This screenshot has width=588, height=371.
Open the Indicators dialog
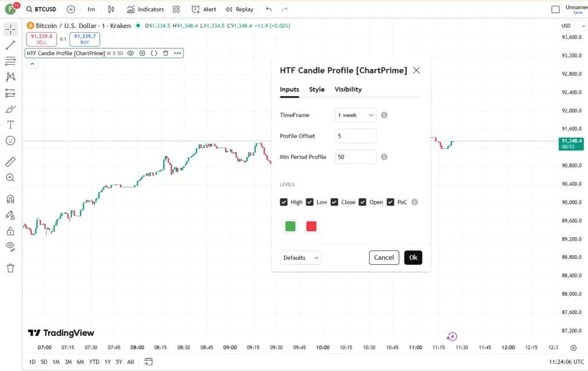pos(145,9)
